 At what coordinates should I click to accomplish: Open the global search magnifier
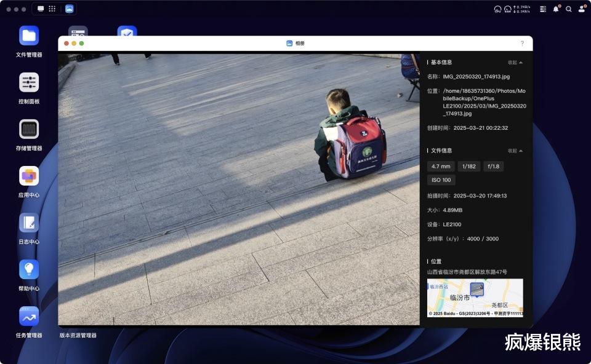[x=569, y=9]
